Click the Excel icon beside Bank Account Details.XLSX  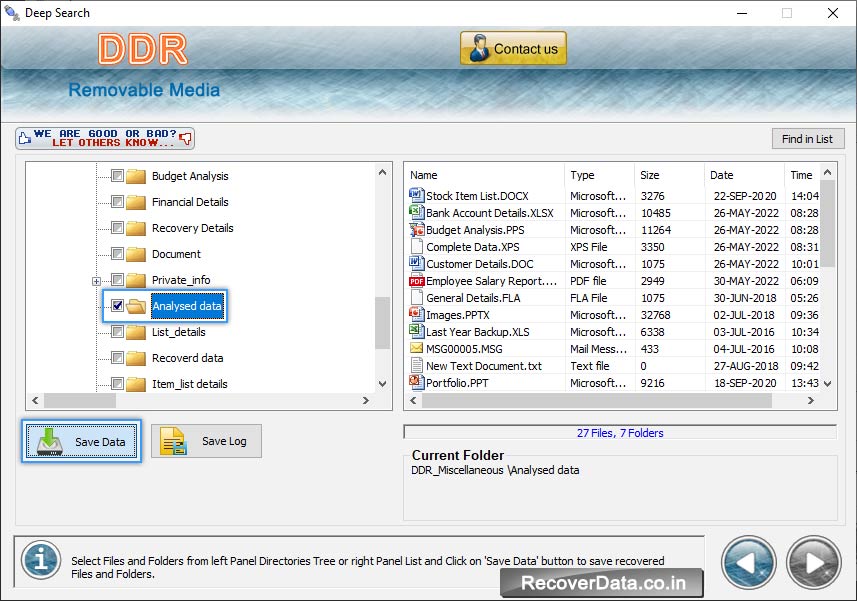416,212
